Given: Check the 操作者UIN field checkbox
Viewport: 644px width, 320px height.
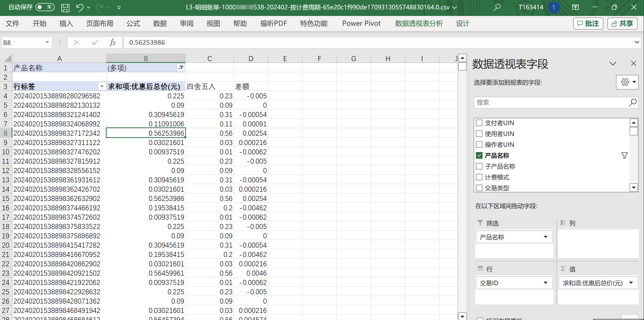Looking at the screenshot, I should (x=479, y=145).
